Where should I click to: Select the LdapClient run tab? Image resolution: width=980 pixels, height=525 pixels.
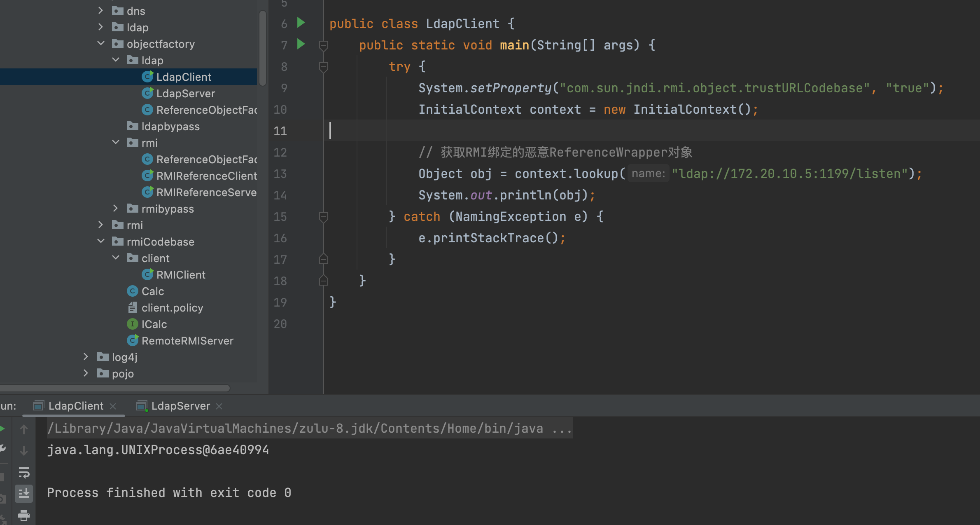click(x=76, y=406)
